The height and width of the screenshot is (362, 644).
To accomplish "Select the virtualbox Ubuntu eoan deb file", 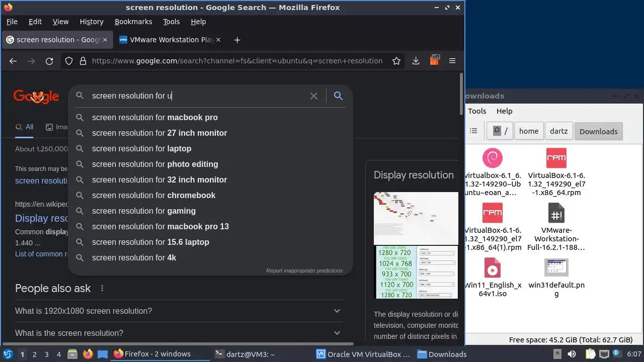I will (x=493, y=171).
